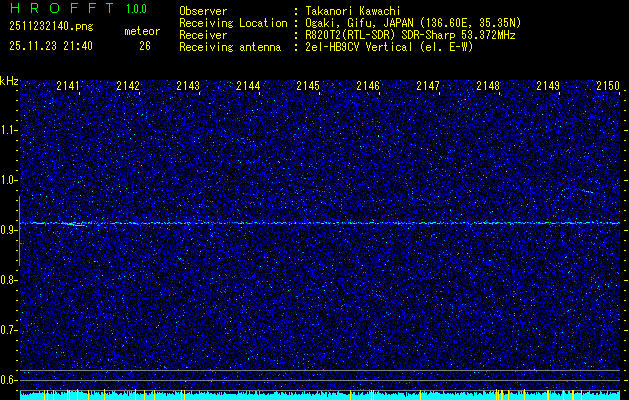Click the HROFFT 1.0.0 title text
This screenshot has height=400, width=629.
tap(78, 8)
